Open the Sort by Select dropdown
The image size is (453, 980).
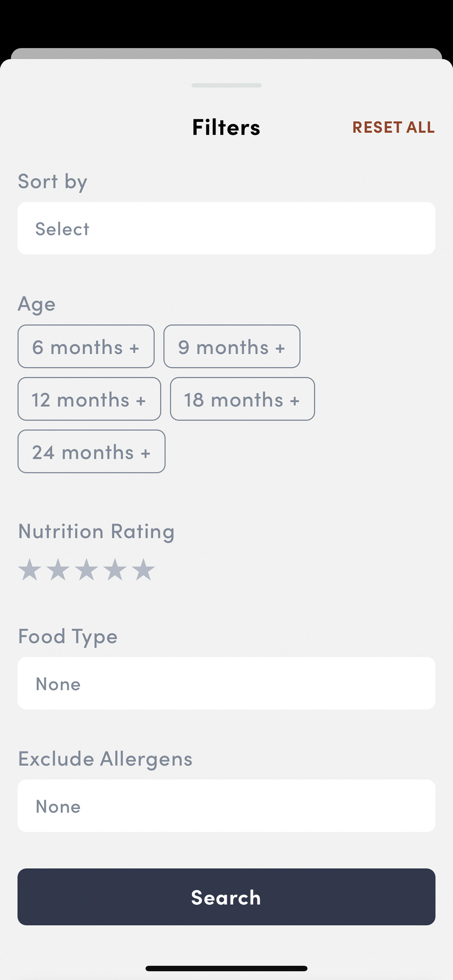226,228
